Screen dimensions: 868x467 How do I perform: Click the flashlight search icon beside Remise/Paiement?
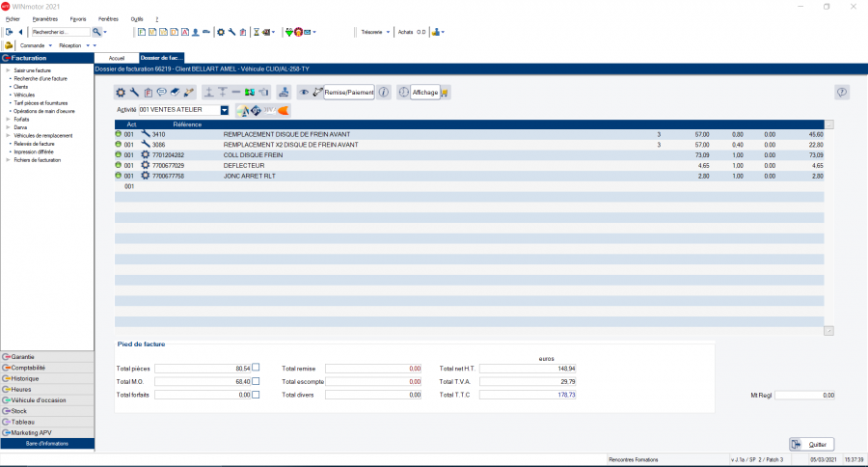(x=317, y=93)
